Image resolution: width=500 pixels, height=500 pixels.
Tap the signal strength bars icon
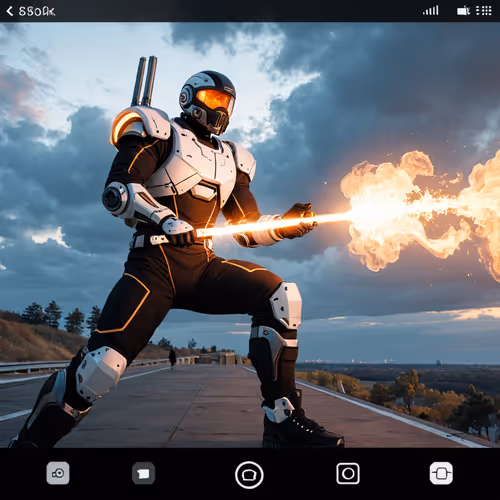(x=431, y=11)
